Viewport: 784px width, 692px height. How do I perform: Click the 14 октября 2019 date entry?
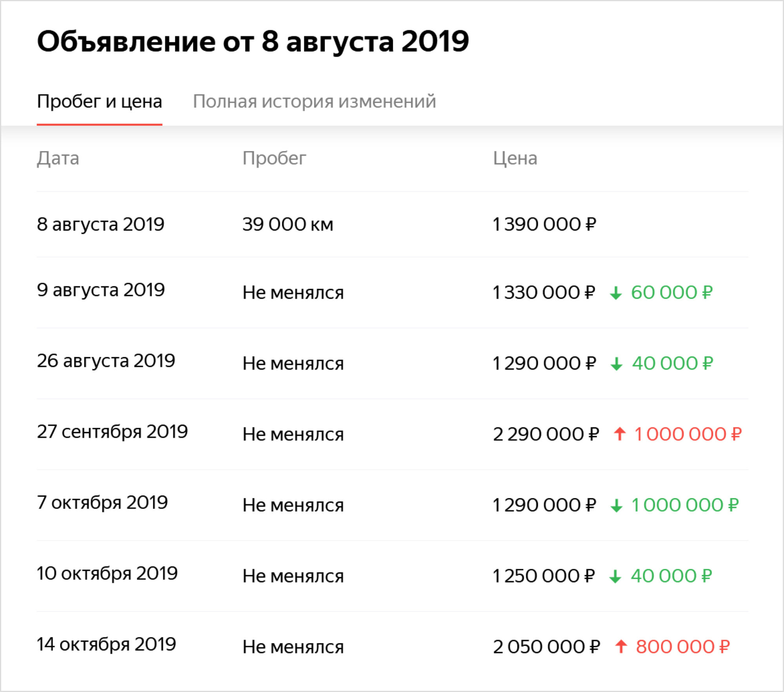point(107,644)
